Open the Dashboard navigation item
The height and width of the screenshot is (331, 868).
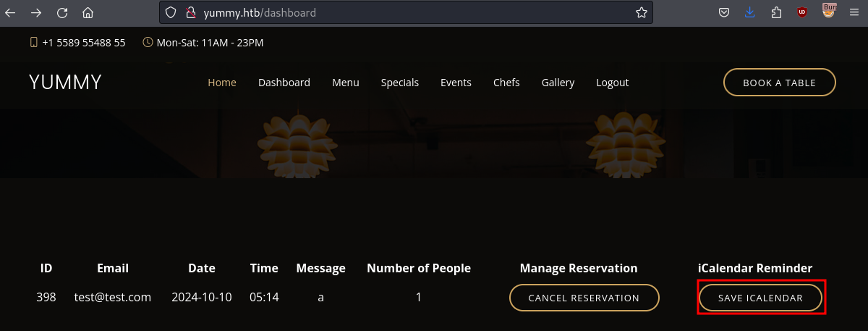[x=284, y=83]
